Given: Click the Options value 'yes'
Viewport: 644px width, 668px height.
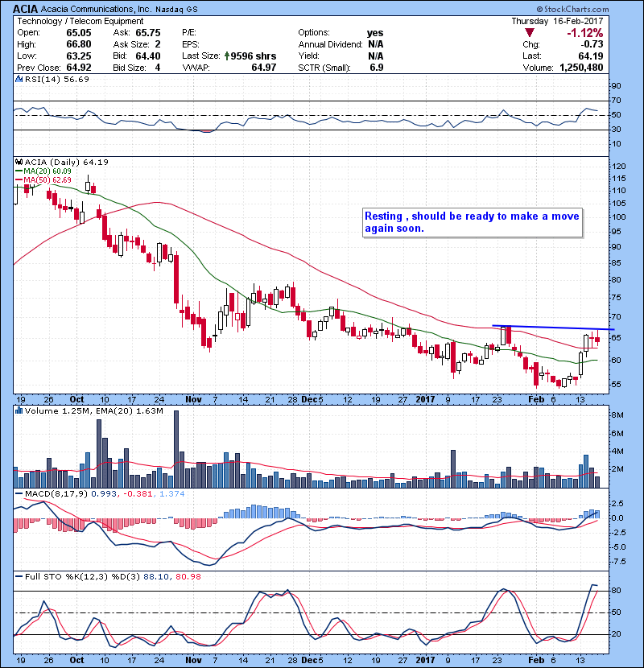Looking at the screenshot, I should [375, 33].
